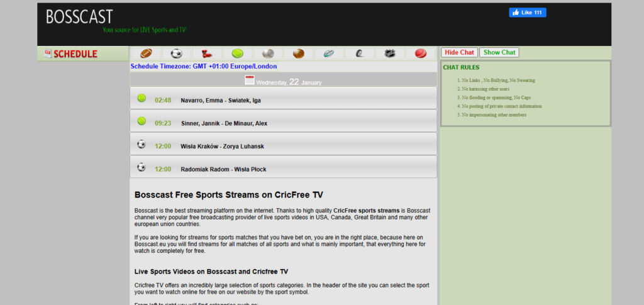Open Navarro, Emma - Swiatek, Iga match
The height and width of the screenshot is (305, 644).
(221, 101)
